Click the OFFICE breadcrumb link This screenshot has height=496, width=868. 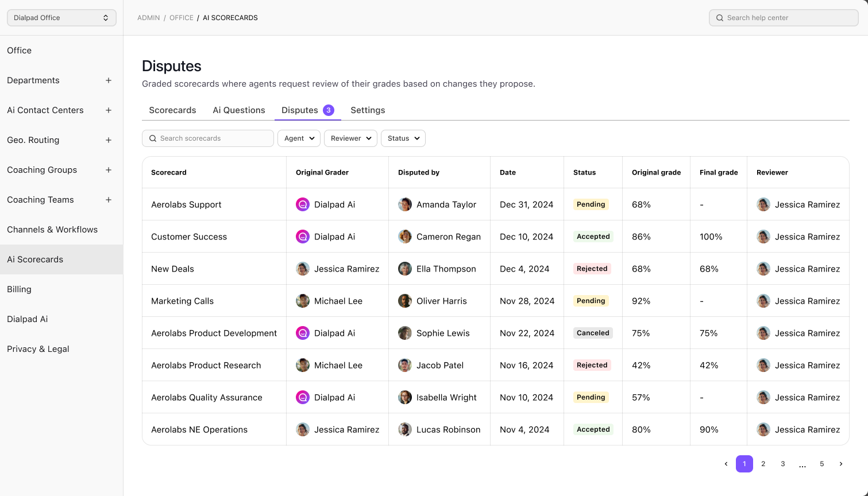(x=182, y=18)
